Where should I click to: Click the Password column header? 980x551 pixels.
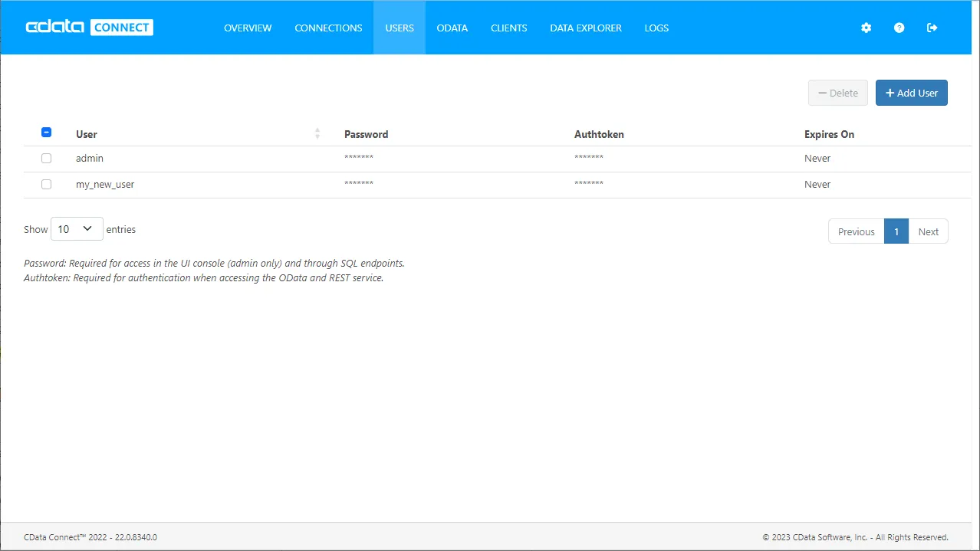[366, 134]
